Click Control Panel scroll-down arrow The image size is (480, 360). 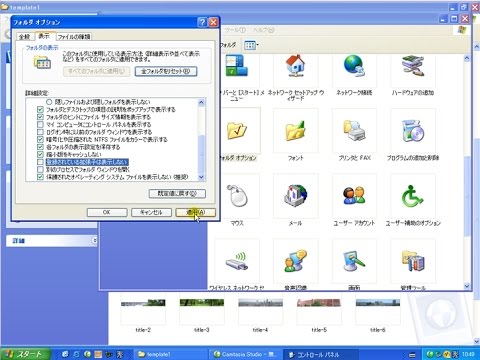pos(467,286)
